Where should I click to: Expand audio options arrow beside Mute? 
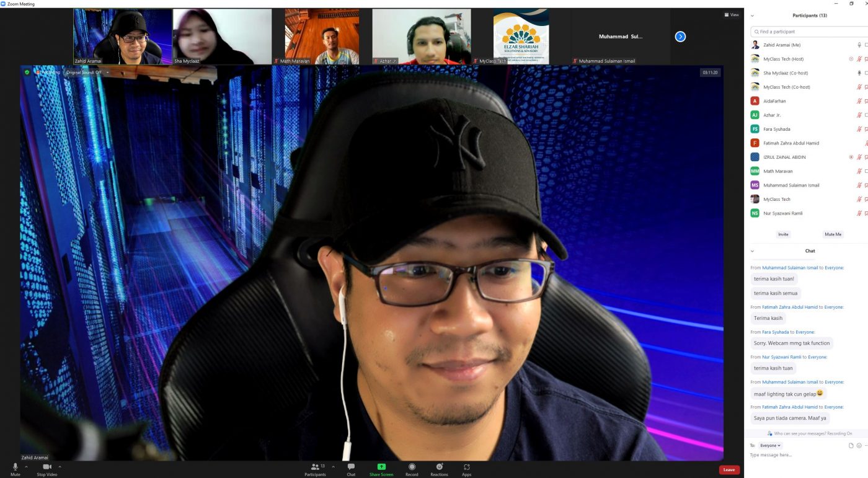click(29, 466)
